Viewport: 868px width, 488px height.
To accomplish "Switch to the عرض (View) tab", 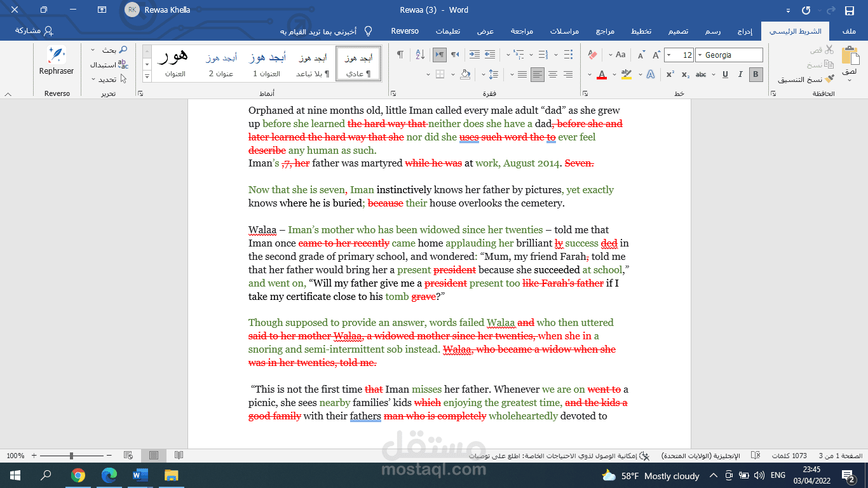I will tap(486, 31).
